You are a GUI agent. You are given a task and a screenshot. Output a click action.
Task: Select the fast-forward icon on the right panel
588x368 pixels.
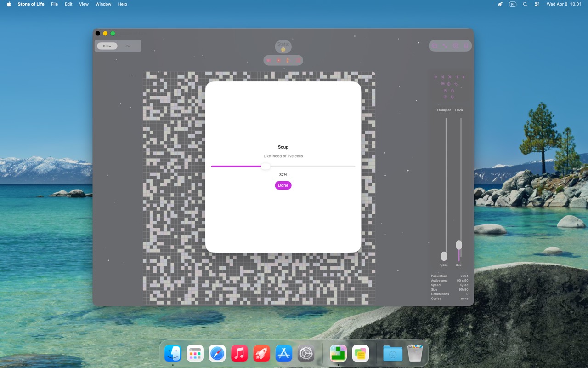[x=450, y=77]
